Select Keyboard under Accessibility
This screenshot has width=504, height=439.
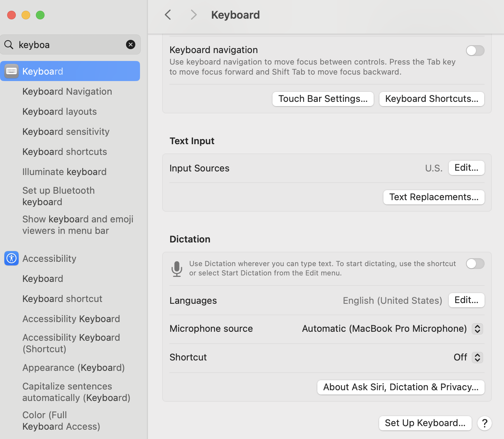coord(43,279)
